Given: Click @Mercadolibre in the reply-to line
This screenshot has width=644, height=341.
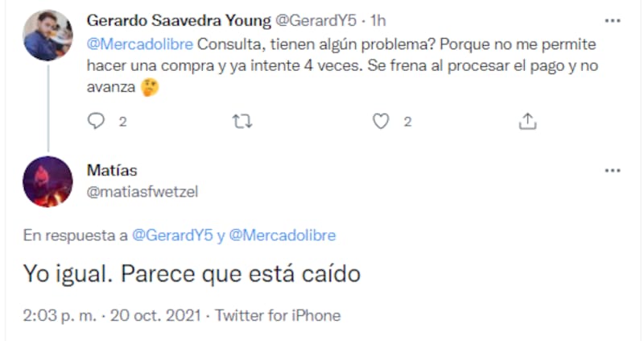Looking at the screenshot, I should click(282, 235).
